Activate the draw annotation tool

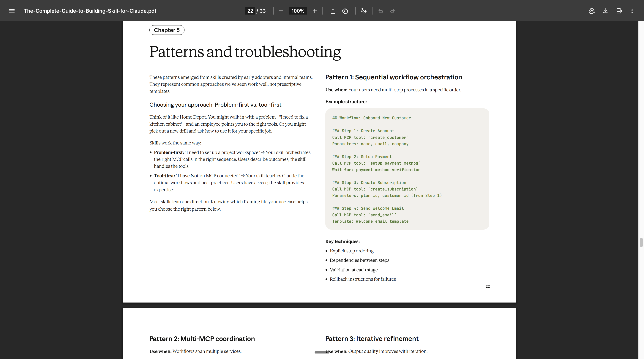click(x=364, y=11)
